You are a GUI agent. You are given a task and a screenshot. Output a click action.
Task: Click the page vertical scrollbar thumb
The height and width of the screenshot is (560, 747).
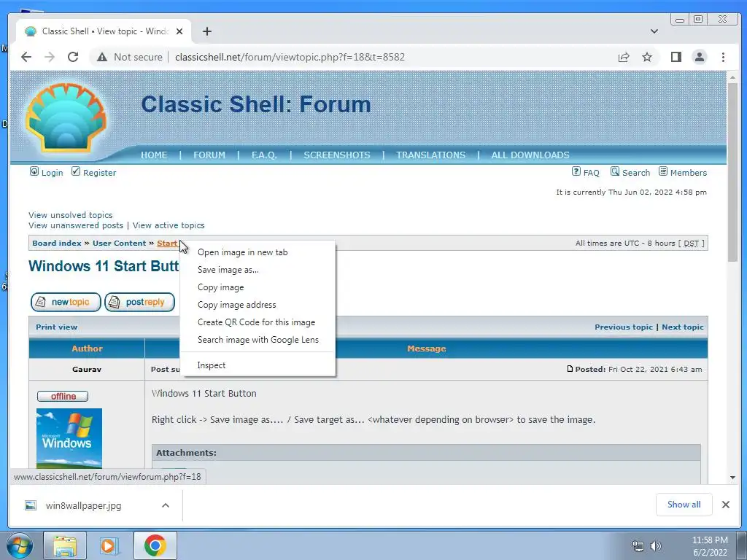(732, 172)
